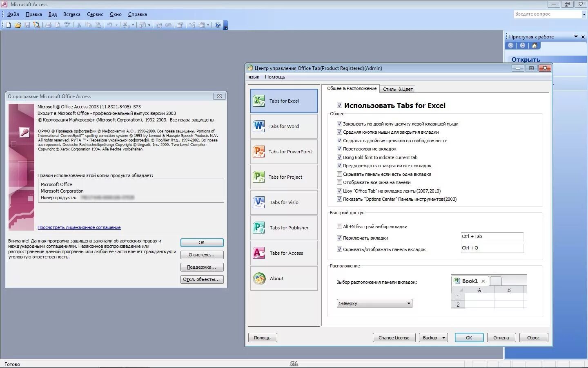Open the Правка menu

(x=34, y=14)
